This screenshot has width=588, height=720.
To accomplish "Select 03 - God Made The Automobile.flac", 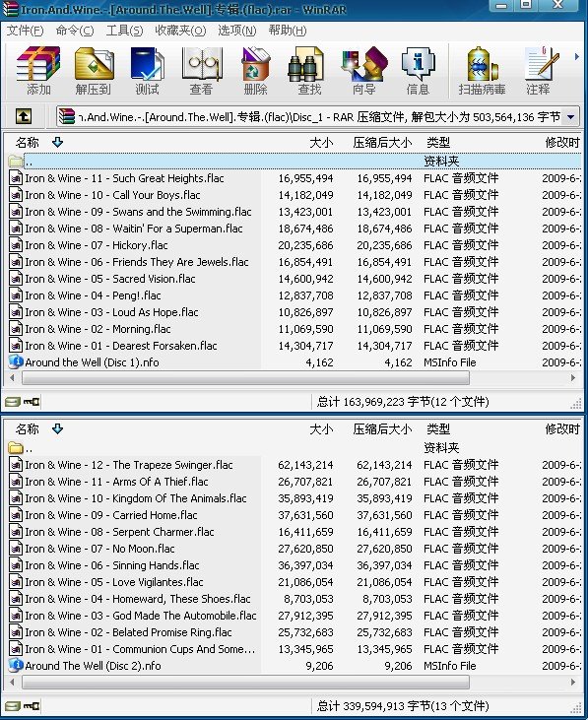I will 141,616.
